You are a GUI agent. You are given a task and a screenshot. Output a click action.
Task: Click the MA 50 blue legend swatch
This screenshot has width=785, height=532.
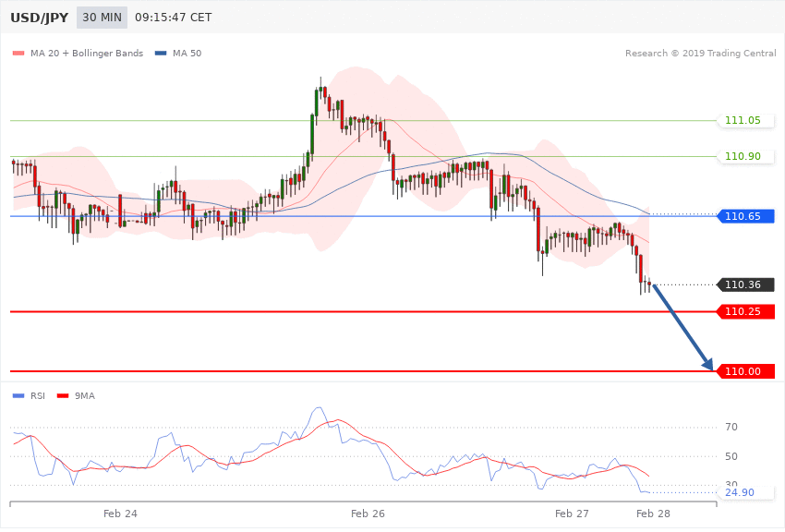click(161, 53)
